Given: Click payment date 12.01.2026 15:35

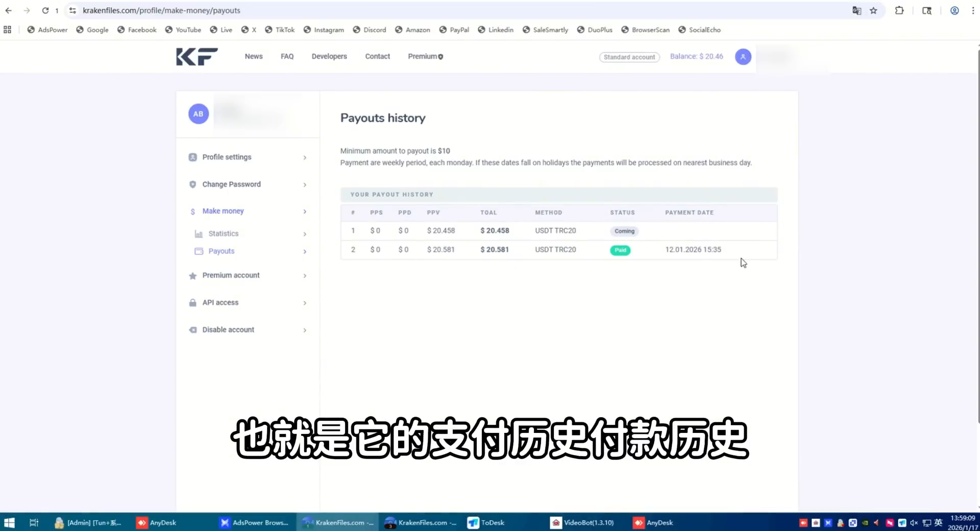Looking at the screenshot, I should pos(693,250).
